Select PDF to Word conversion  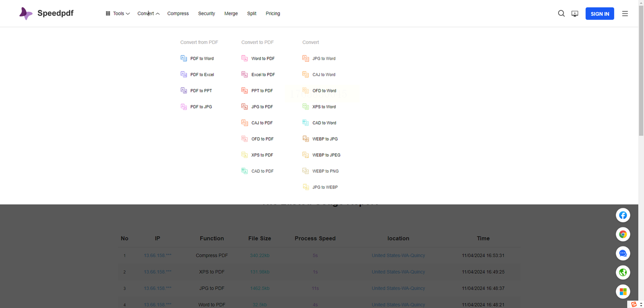pos(202,59)
